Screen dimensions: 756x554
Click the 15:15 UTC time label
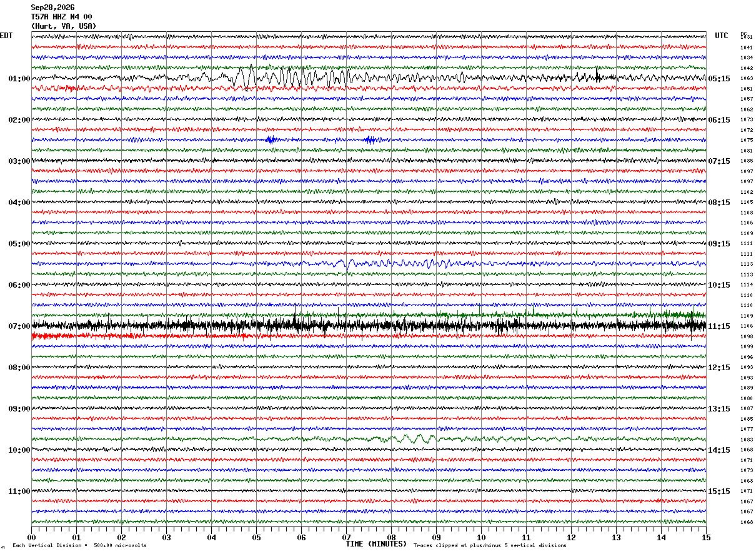pyautogui.click(x=719, y=491)
